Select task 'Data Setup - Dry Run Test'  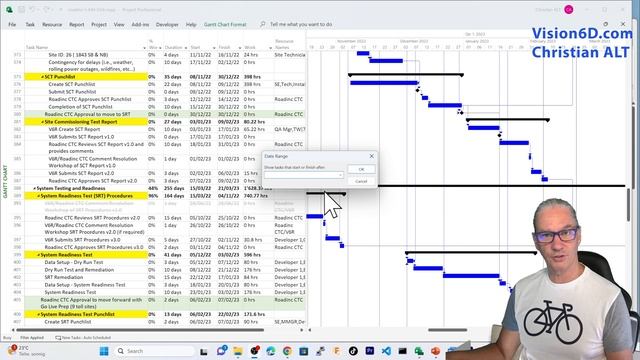(74, 262)
